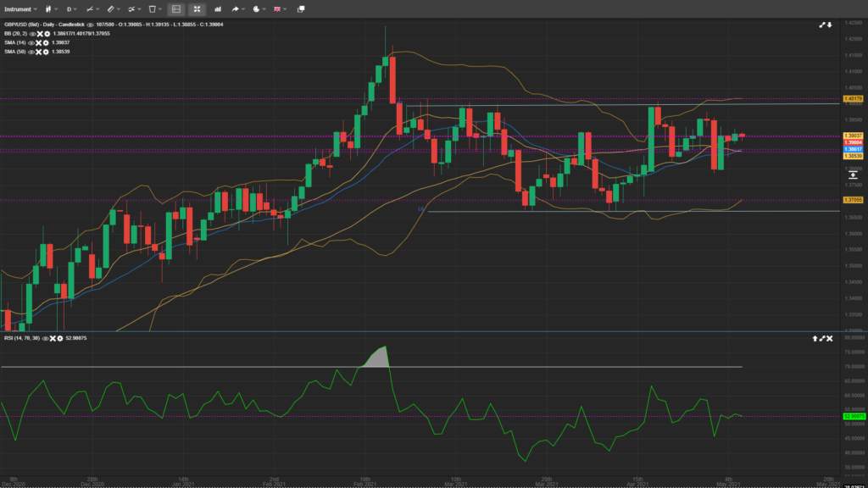
Task: Open the compare instruments dropdown
Action: click(135, 8)
